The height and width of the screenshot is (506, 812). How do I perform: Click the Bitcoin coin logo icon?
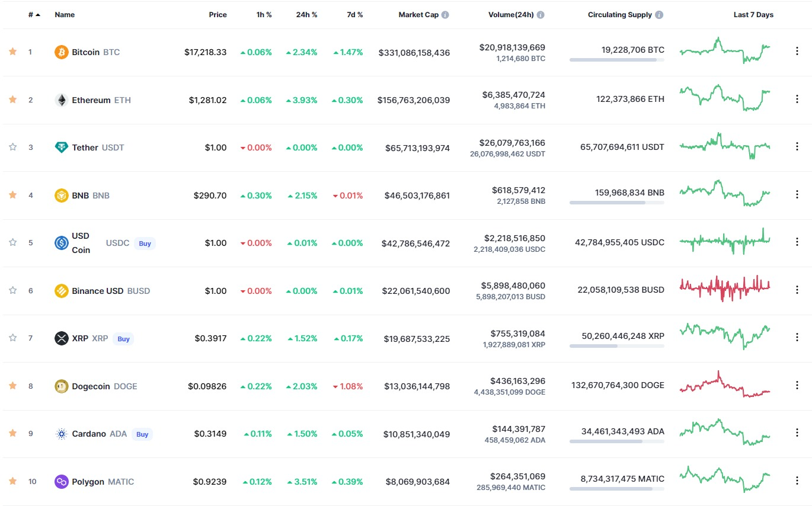[x=62, y=52]
